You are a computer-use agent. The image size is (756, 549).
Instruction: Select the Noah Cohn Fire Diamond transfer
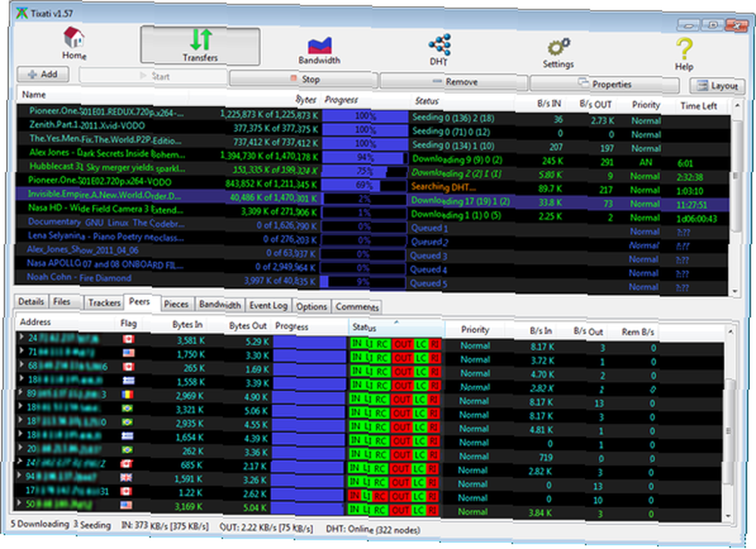click(371, 282)
